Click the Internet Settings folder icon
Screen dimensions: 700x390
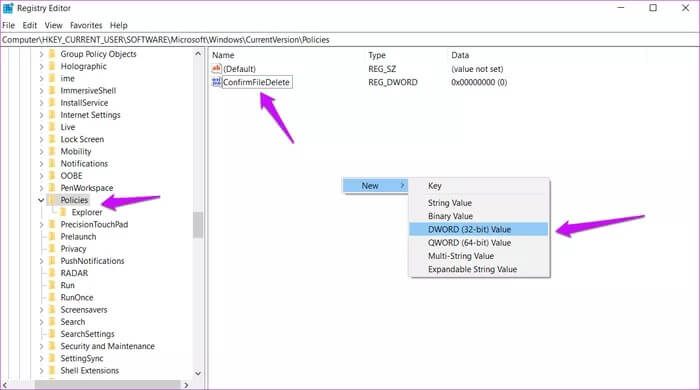tap(52, 115)
